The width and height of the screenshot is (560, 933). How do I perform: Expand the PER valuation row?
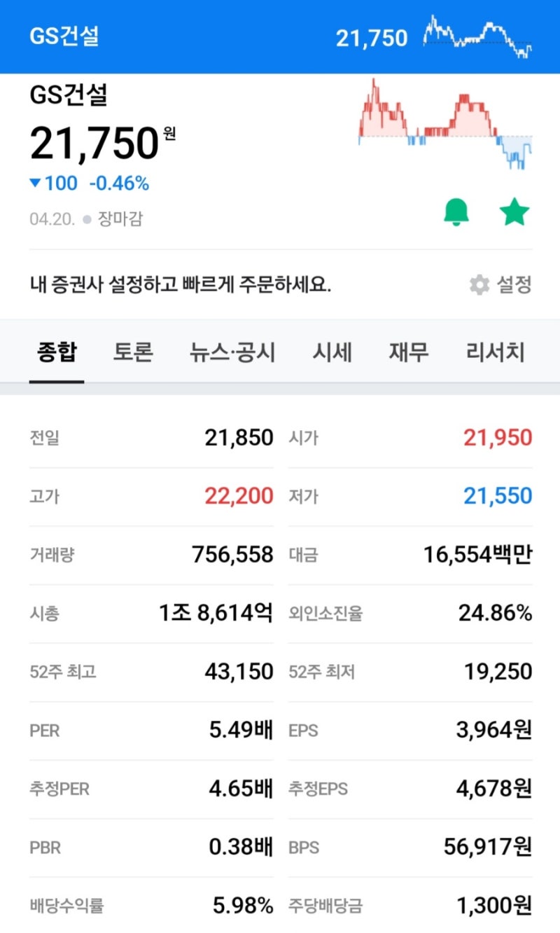(140, 730)
